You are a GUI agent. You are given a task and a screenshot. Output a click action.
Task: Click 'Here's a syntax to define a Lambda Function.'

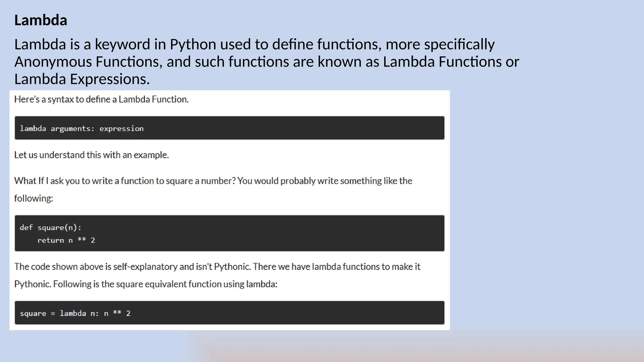point(101,99)
